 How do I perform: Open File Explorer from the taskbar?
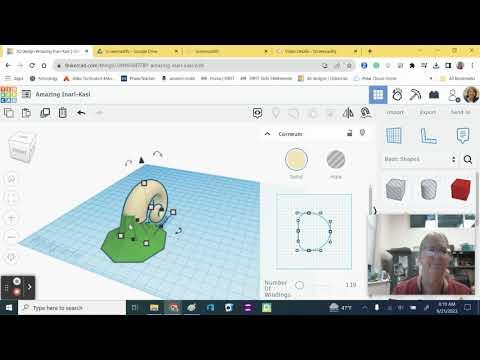pos(154,308)
